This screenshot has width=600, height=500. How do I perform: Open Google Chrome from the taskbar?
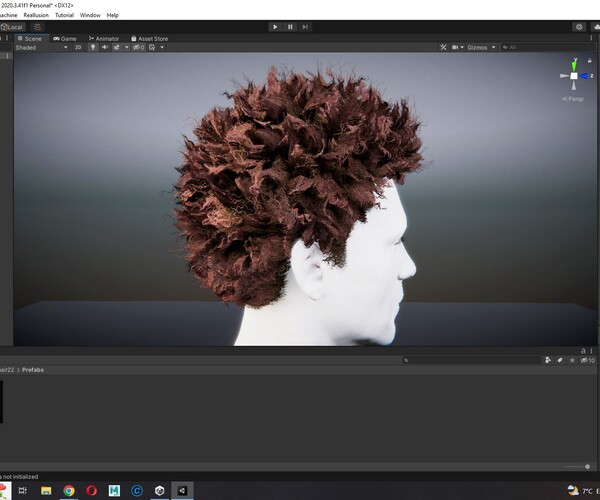coord(69,490)
